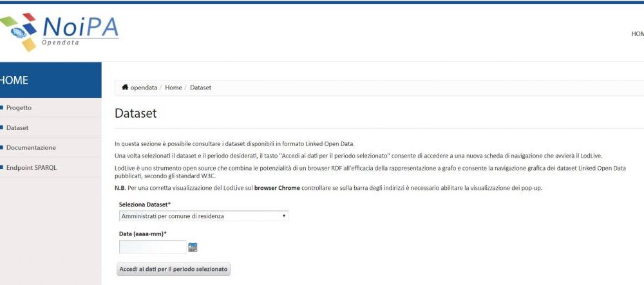Click the Dataset page heading

[x=135, y=113]
